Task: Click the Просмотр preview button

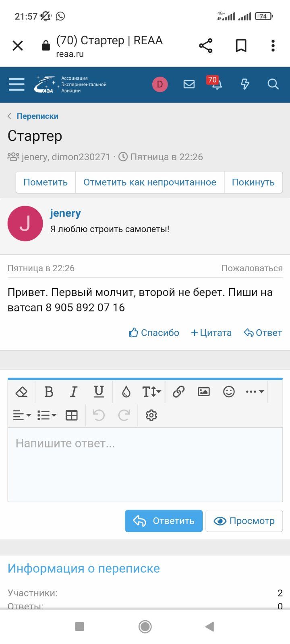Action: pos(244,521)
